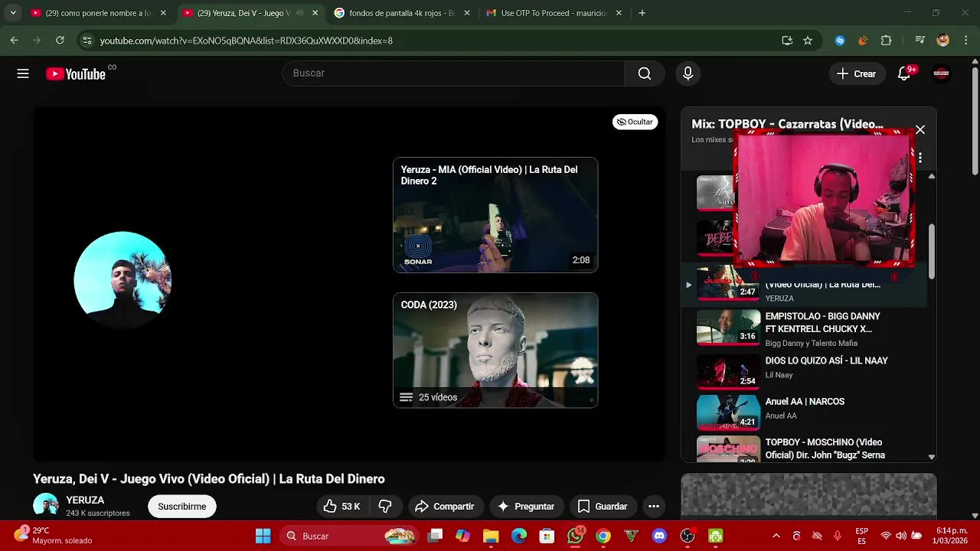
Task: Click the magnifier search button
Action: pos(645,73)
